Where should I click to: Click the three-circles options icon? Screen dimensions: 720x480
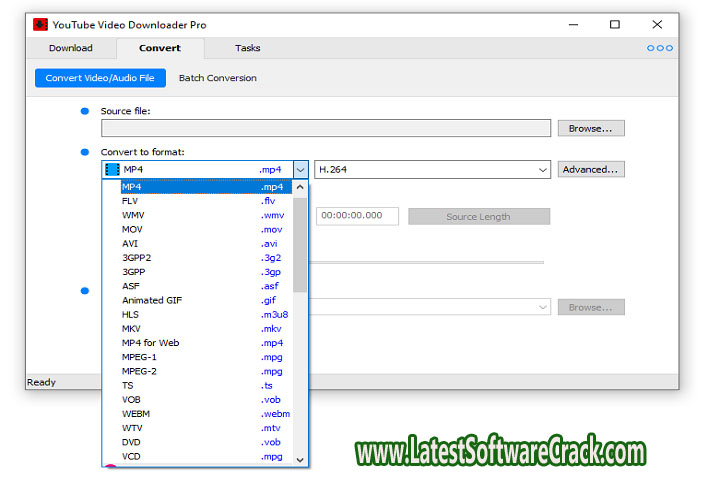point(660,48)
